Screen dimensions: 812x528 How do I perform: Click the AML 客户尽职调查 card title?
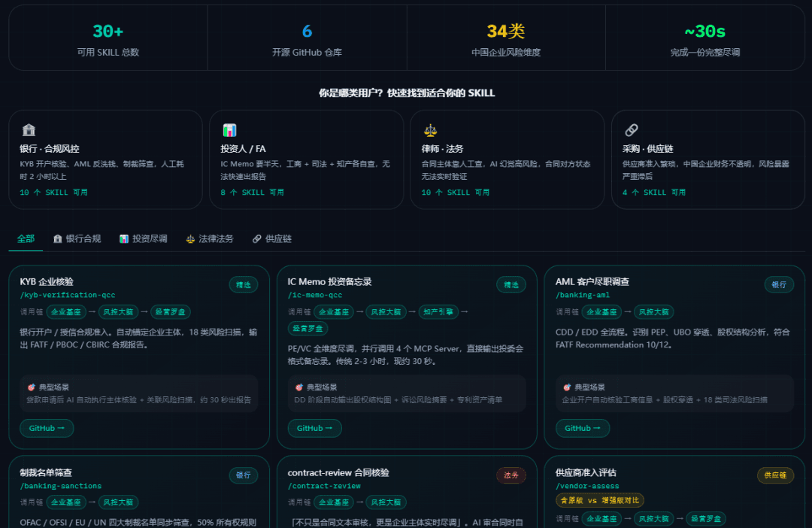(x=592, y=282)
